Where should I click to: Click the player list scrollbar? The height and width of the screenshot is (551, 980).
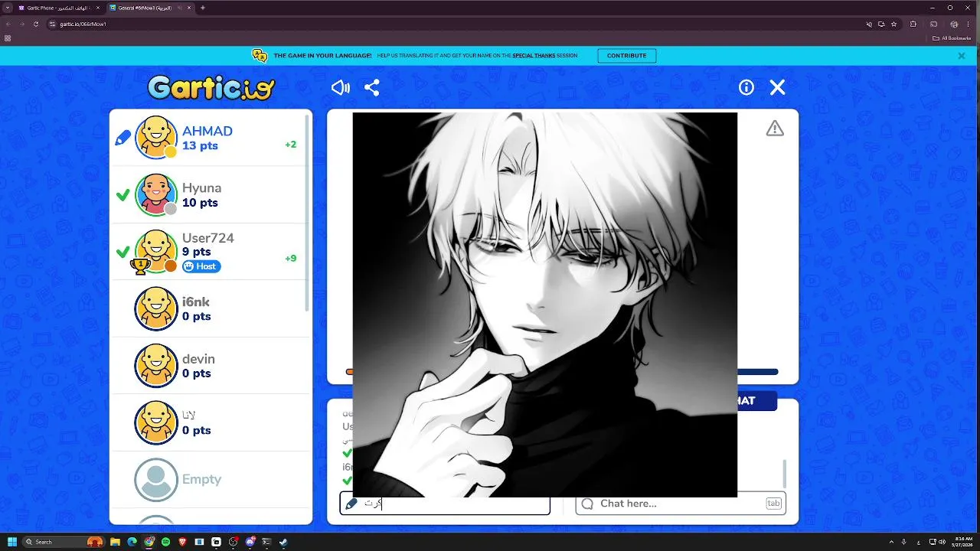(308, 212)
